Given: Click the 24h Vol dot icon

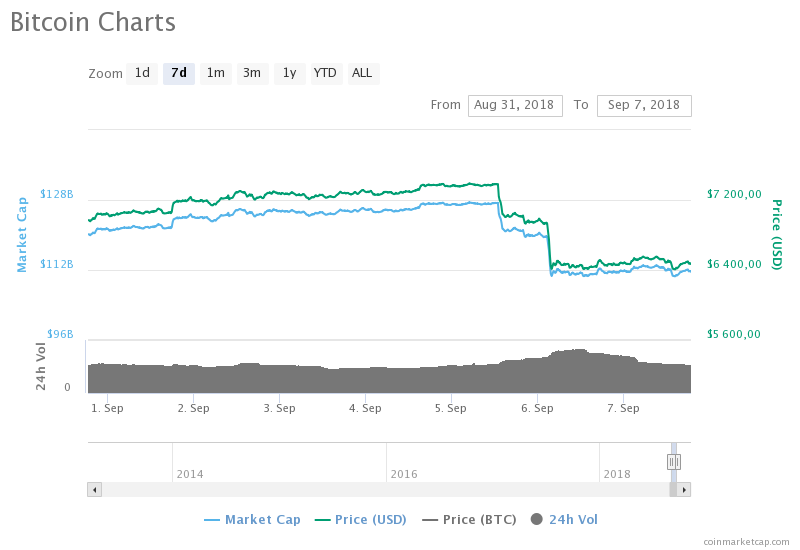Looking at the screenshot, I should click(x=537, y=519).
